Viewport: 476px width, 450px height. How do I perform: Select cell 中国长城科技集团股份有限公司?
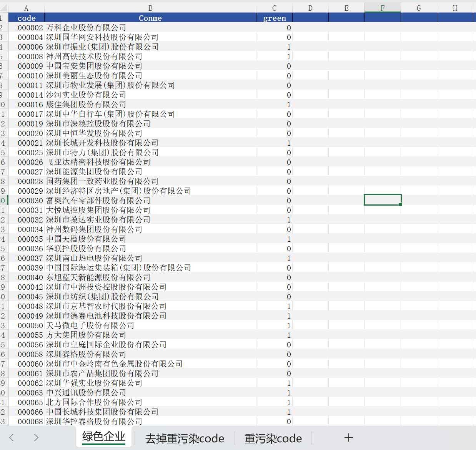click(x=150, y=412)
